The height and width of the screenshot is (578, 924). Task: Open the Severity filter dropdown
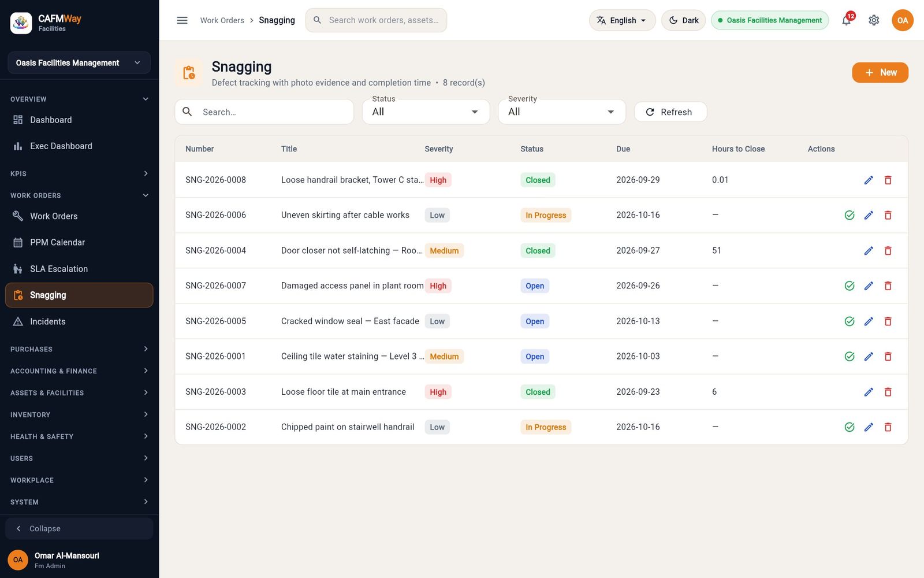(x=562, y=112)
